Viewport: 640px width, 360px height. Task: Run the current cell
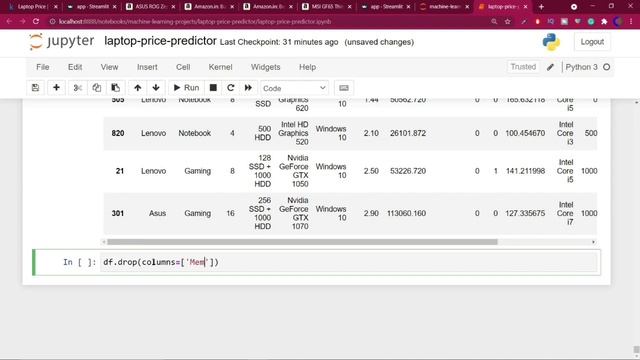(187, 88)
